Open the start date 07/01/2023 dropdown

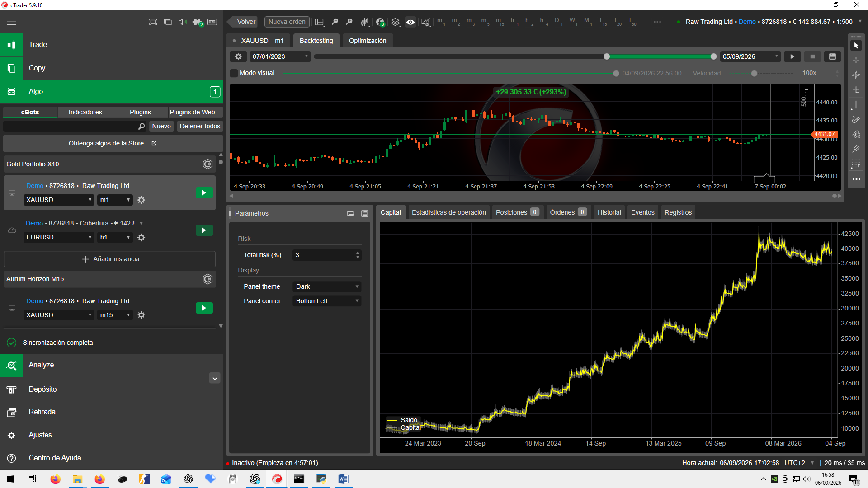coord(280,56)
